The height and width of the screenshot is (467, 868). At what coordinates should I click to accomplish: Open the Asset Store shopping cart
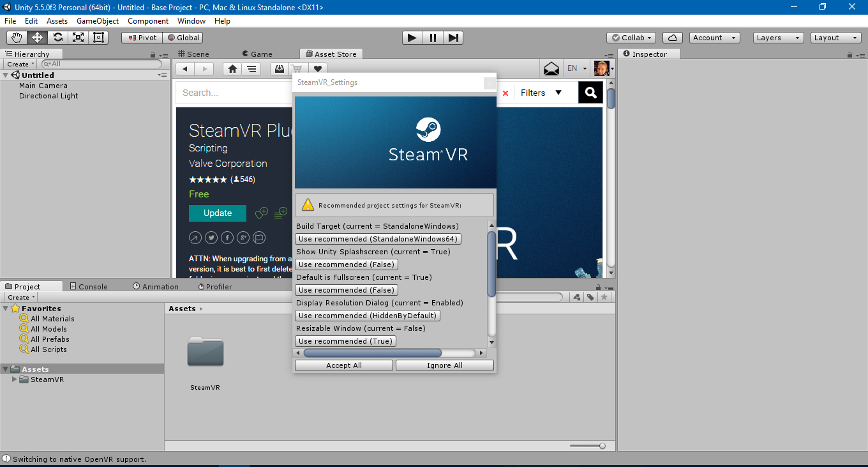(297, 68)
